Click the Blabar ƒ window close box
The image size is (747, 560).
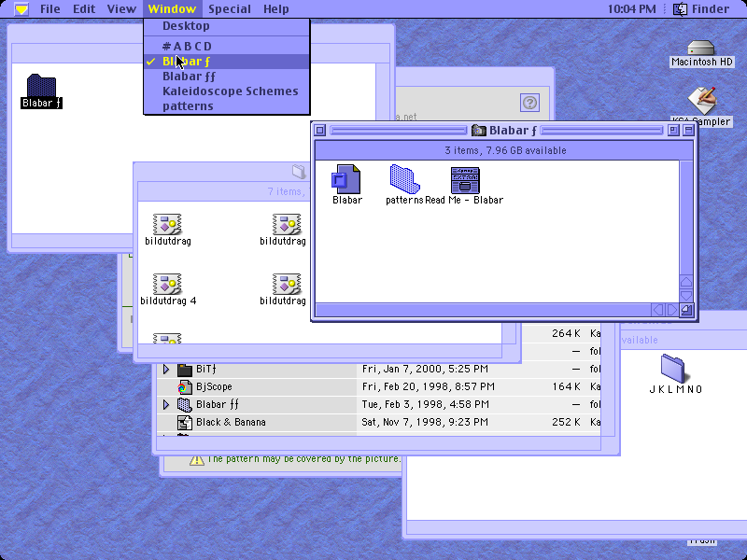pos(320,130)
